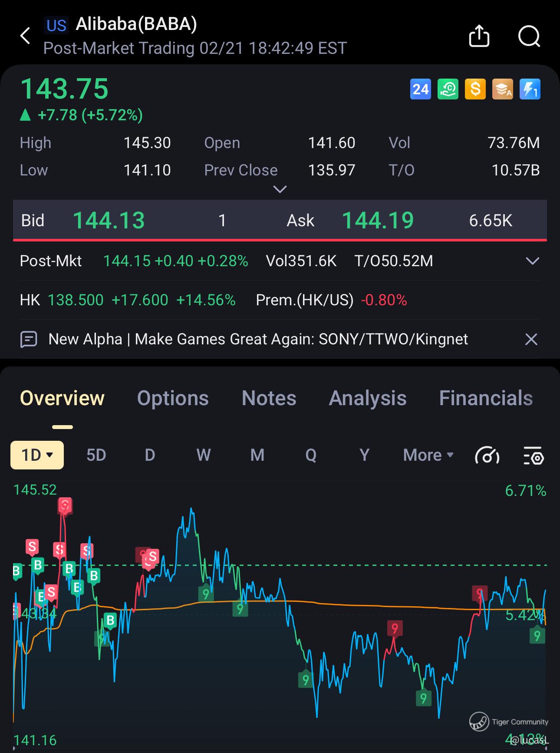Tap the blue lightning bolt badge
The height and width of the screenshot is (753, 560).
[530, 89]
